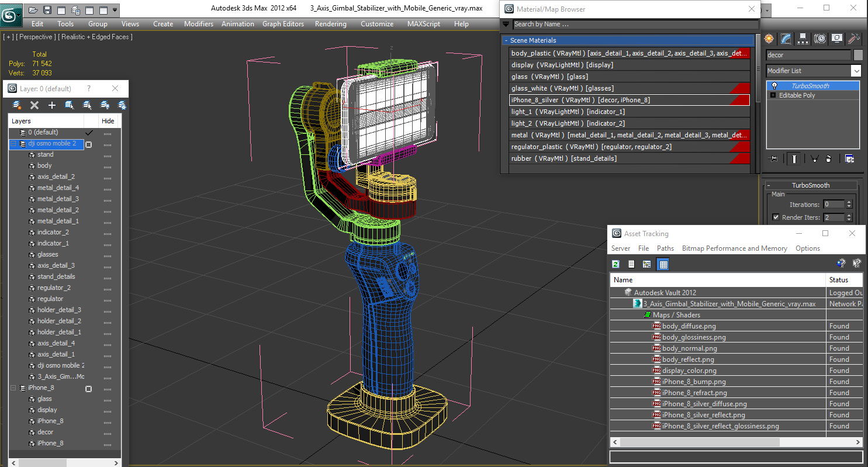Open Material/Map Browser options arrow
The height and width of the screenshot is (467, 868).
pyautogui.click(x=506, y=25)
